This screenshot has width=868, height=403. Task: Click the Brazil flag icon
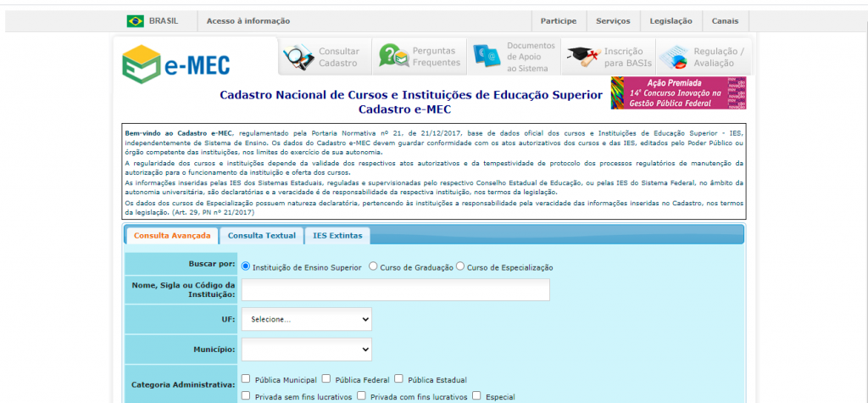point(135,21)
